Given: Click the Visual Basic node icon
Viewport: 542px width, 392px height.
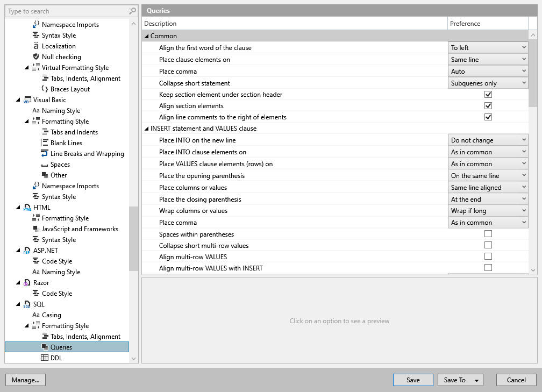Looking at the screenshot, I should tap(27, 100).
